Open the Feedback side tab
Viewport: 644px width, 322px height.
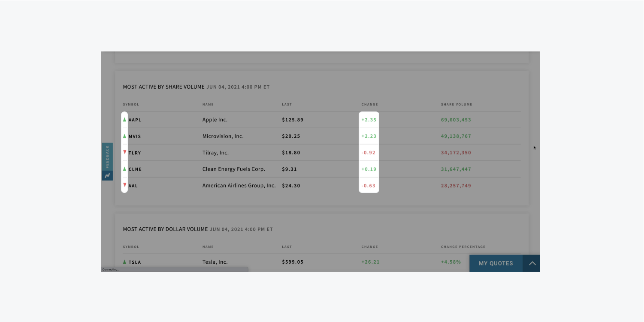(107, 157)
